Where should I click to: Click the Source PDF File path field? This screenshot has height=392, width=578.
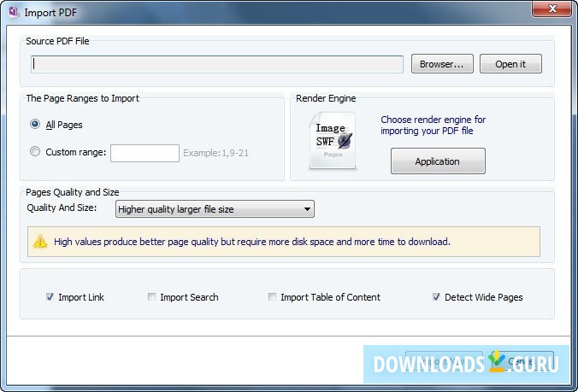pos(217,64)
